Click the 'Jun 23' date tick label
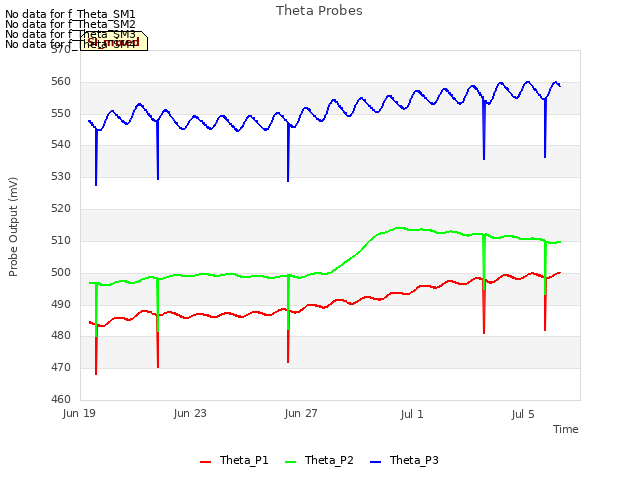Viewport: 640px width, 480px height. pyautogui.click(x=190, y=413)
